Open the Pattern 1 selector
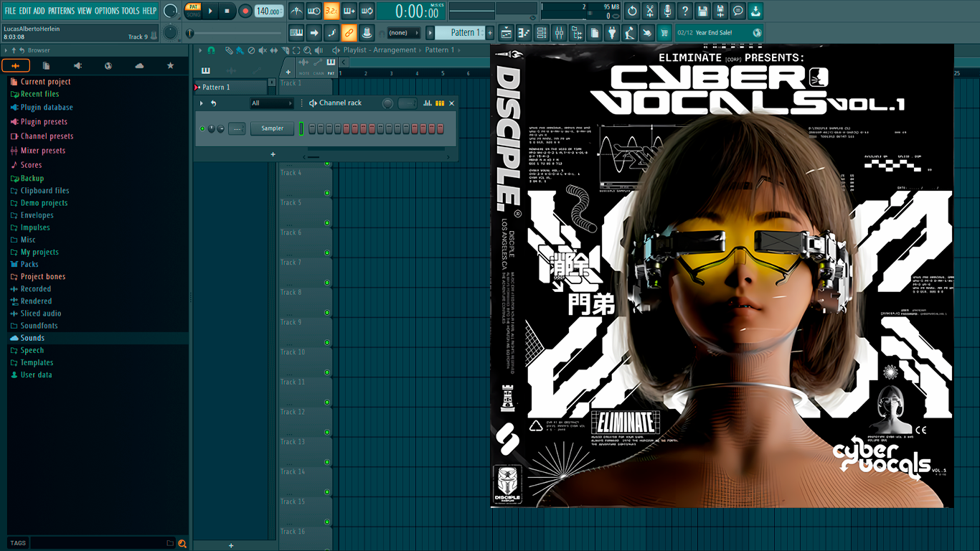Screen dimensions: 980x551 click(461, 32)
